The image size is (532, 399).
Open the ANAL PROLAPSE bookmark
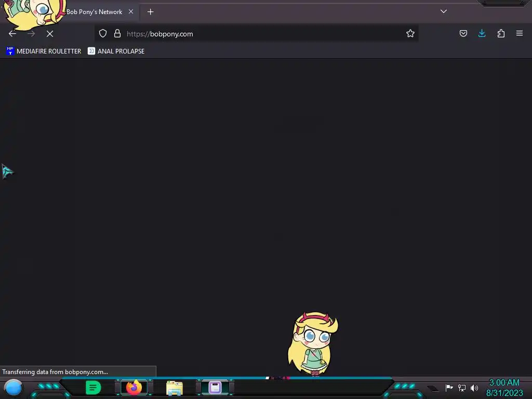point(116,51)
